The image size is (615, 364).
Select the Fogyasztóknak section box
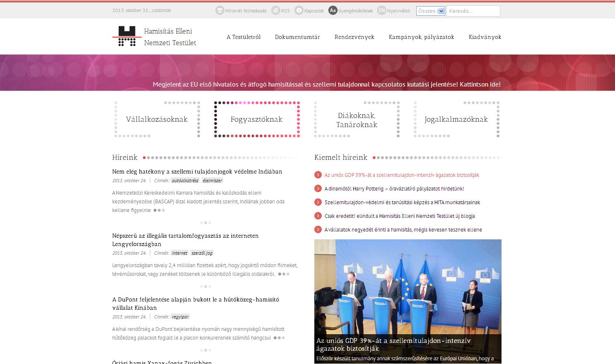coord(257,119)
